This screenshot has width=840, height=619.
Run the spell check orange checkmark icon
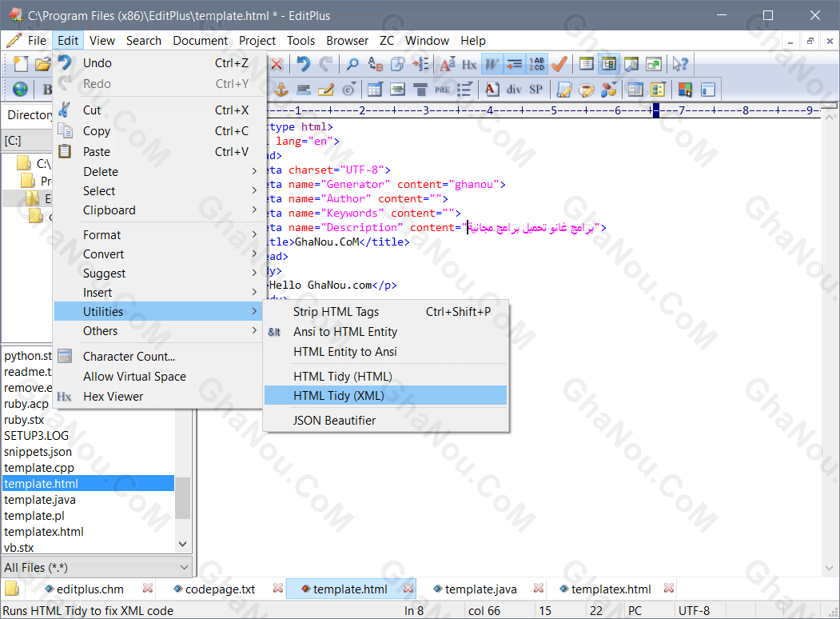[x=559, y=64]
